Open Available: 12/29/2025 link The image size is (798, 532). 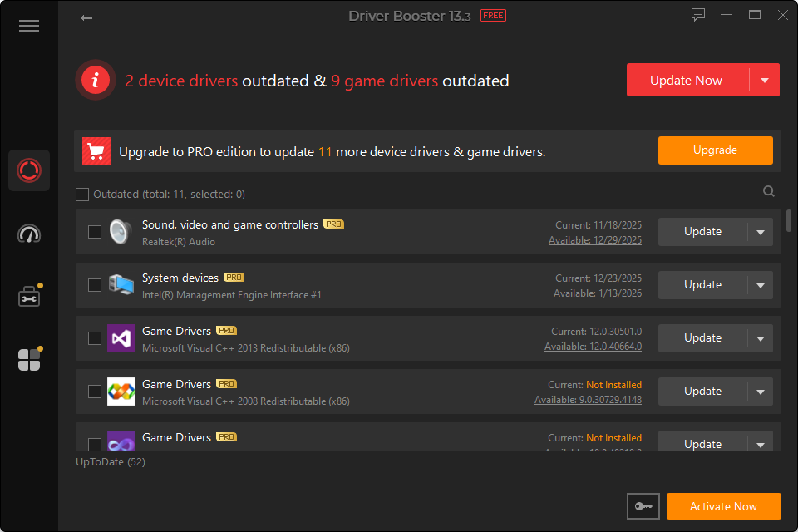tap(595, 240)
